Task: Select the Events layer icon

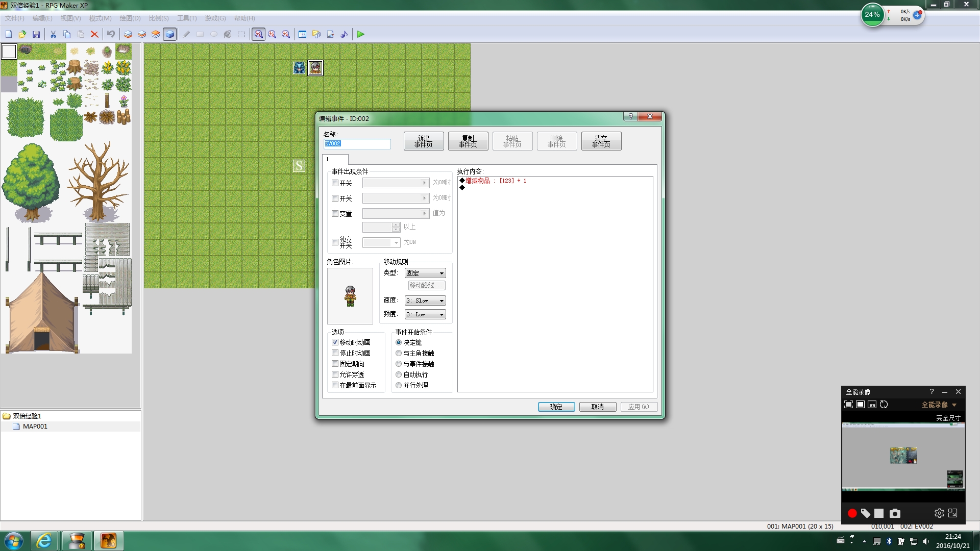Action: click(170, 34)
